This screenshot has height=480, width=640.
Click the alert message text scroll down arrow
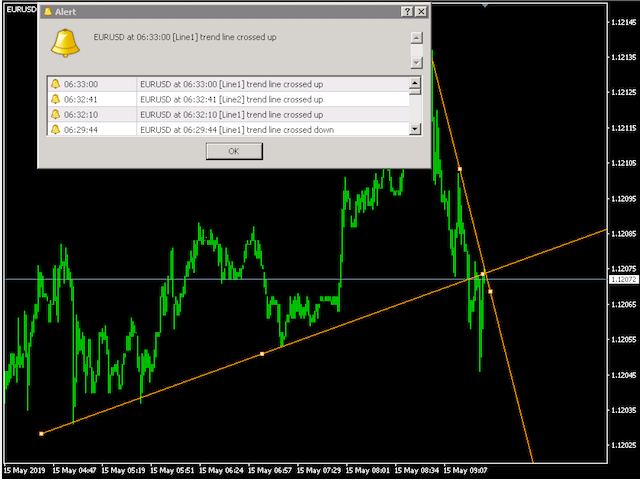pyautogui.click(x=416, y=63)
